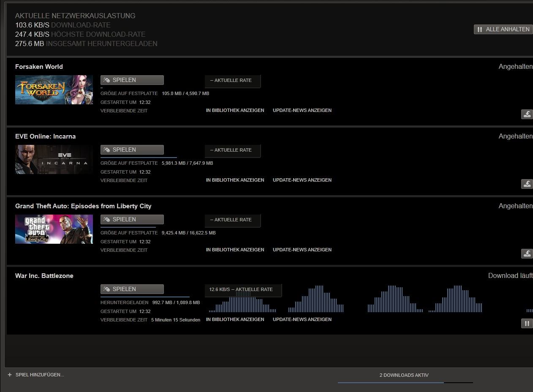Click the plus icon next to Spiel hinzufügen
This screenshot has height=392, width=533.
(x=10, y=375)
